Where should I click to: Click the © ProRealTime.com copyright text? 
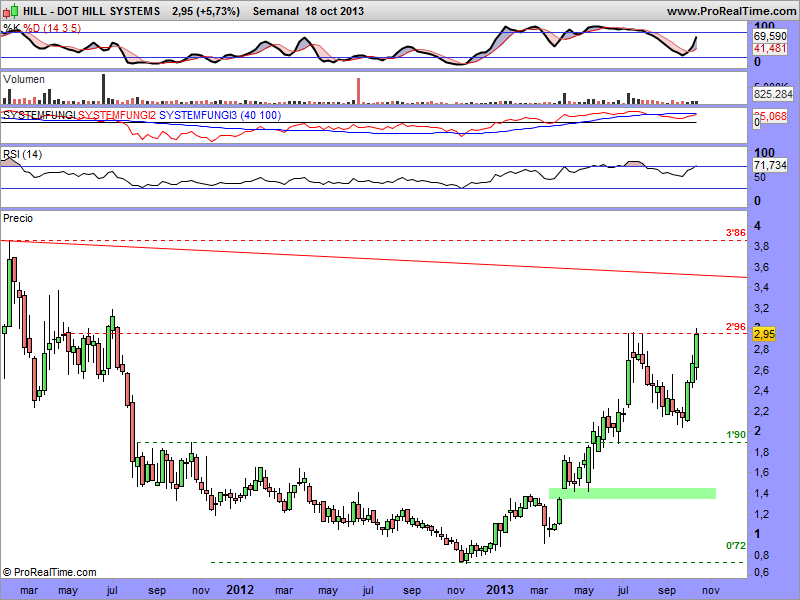[49, 572]
